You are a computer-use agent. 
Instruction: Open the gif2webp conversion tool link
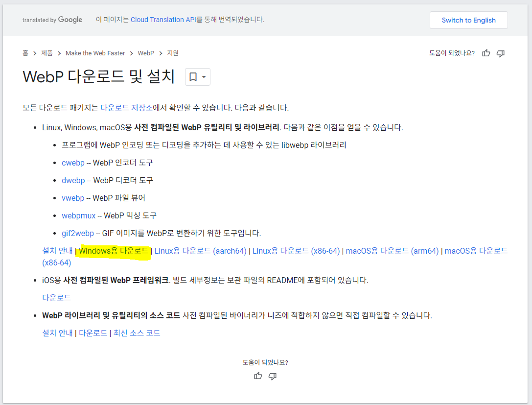(x=77, y=233)
